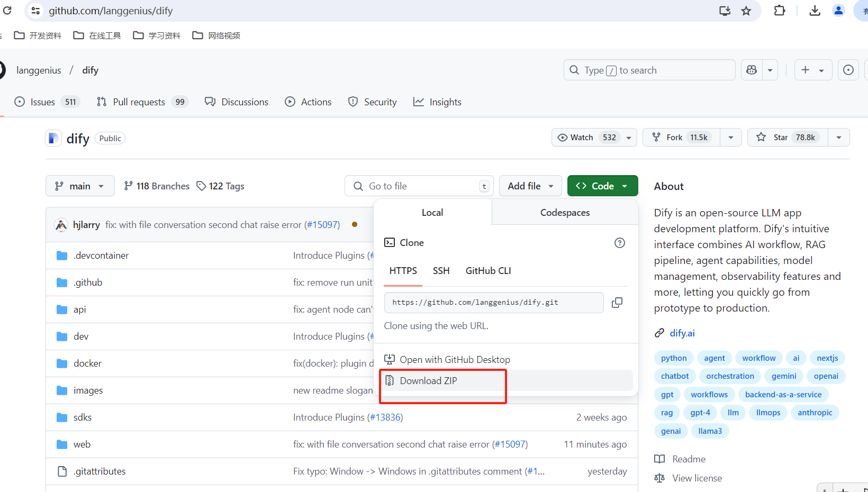Focus the Type / to search box
This screenshot has width=868, height=492.
coord(649,70)
